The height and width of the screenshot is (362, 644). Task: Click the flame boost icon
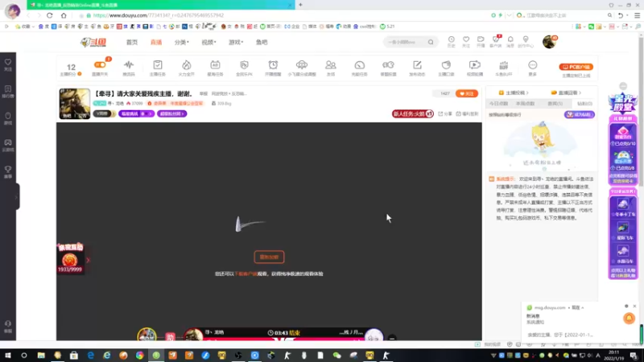(187, 65)
